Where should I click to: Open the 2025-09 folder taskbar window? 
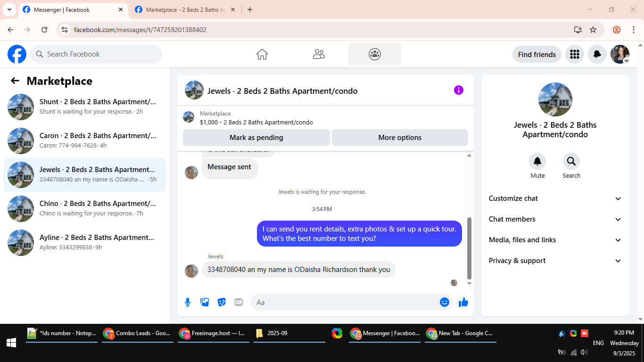(289, 333)
